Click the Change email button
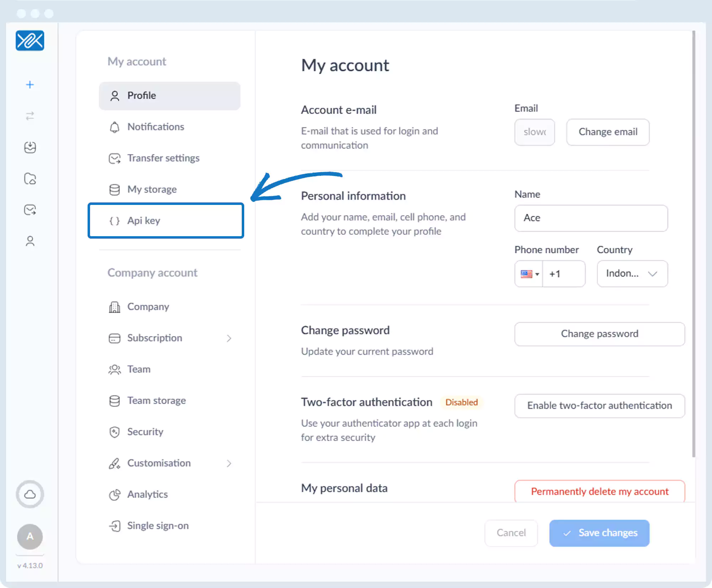712x588 pixels. click(x=608, y=132)
